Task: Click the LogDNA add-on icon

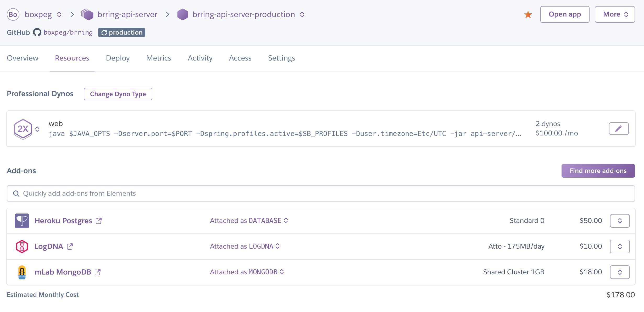Action: click(x=22, y=246)
